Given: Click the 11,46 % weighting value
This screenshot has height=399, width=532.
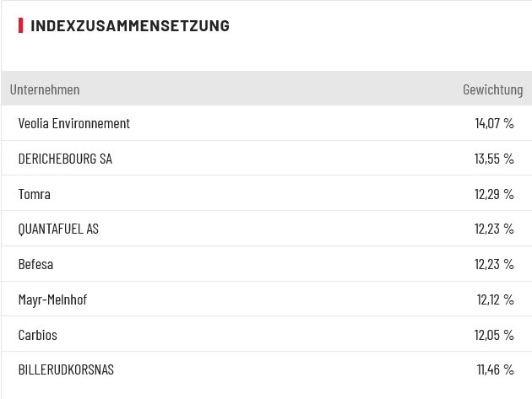Looking at the screenshot, I should (x=495, y=369).
